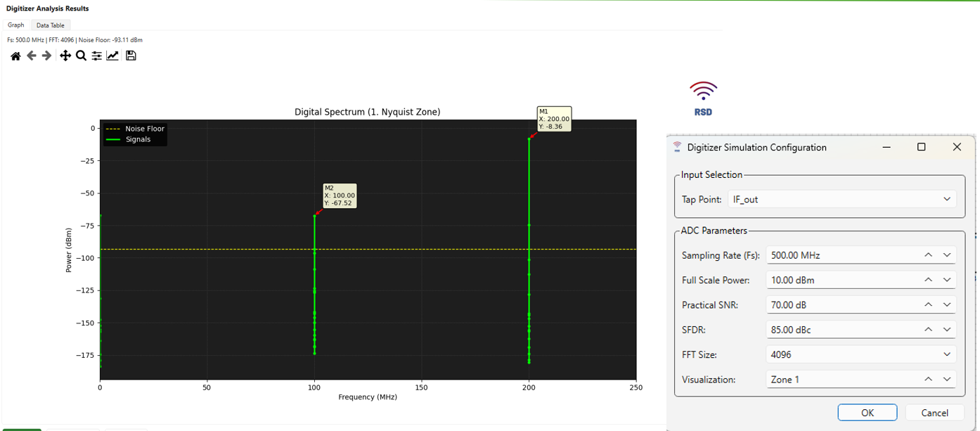Click the M1 marker annotation box
This screenshot has height=431, width=980.
coord(554,119)
